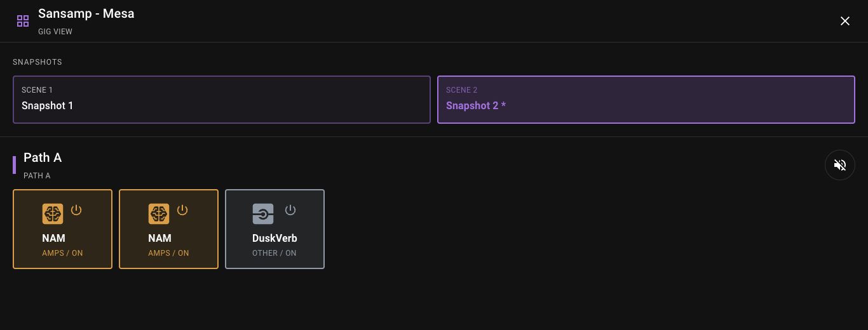
Task: Mute Path A with the speaker icon
Action: click(x=840, y=165)
